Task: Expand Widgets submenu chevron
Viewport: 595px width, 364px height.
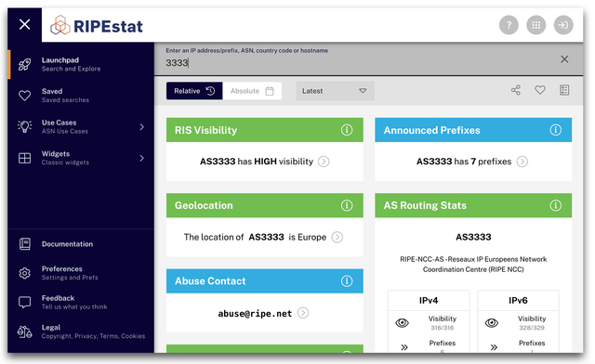Action: (x=141, y=158)
